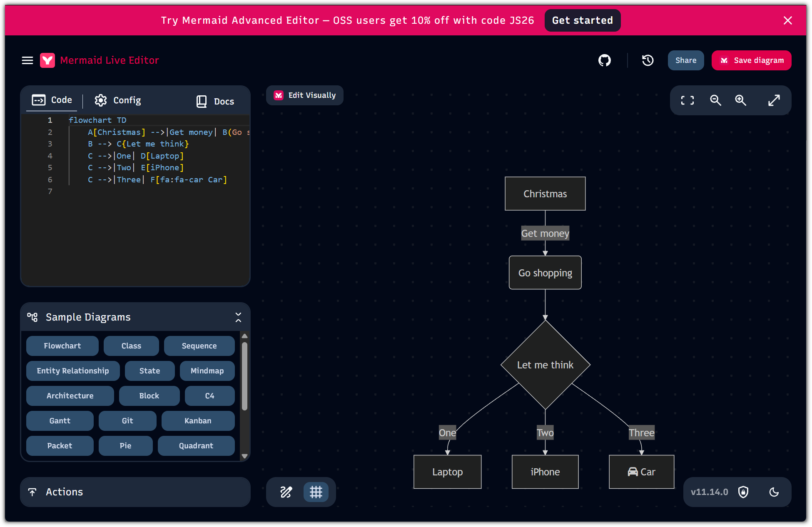Viewport: 812px width, 527px height.
Task: Zoom in on the diagram
Action: (740, 100)
